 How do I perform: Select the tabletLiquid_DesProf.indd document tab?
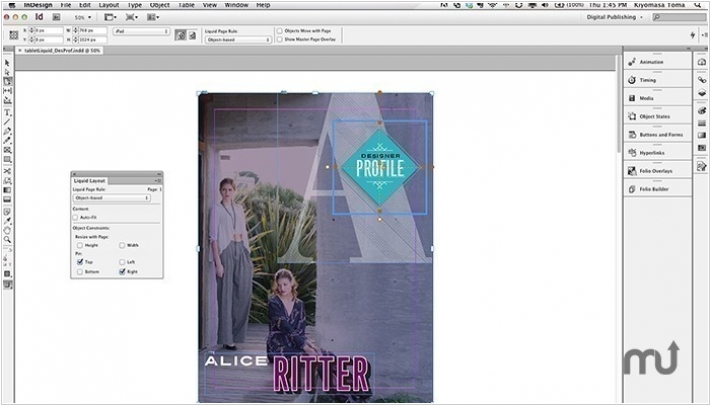click(x=59, y=51)
